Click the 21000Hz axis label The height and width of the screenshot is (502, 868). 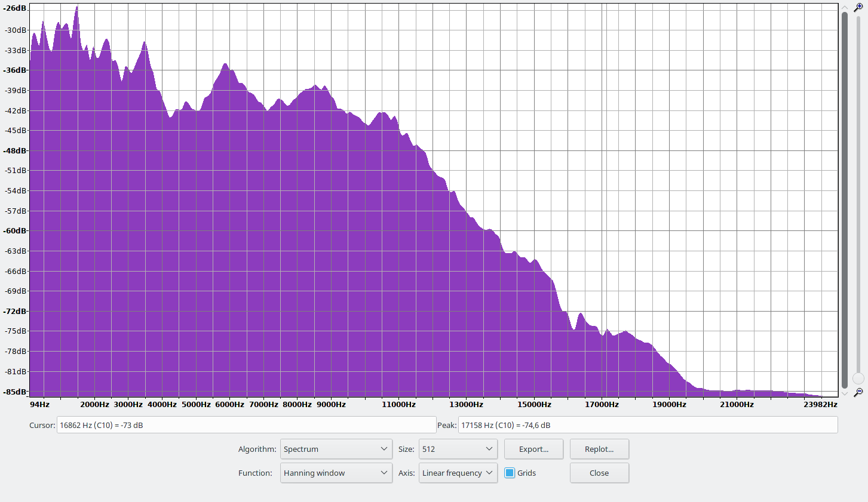point(737,404)
